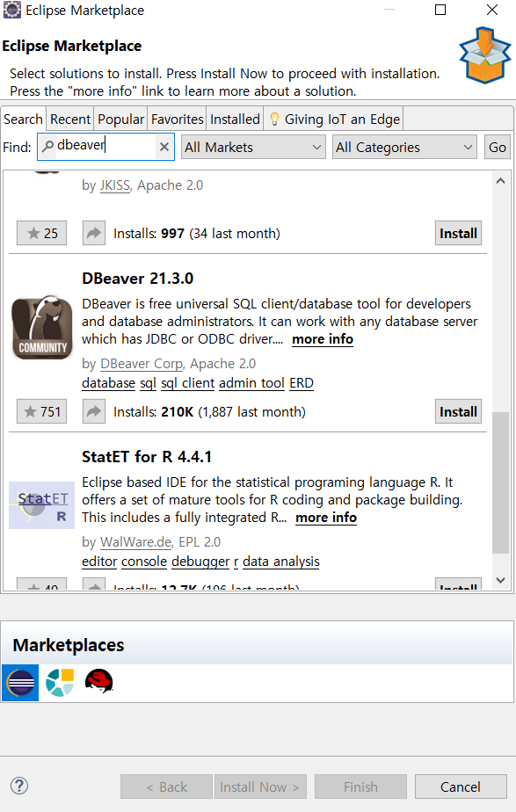The height and width of the screenshot is (812, 516).
Task: Click the share arrow for DBeaver 21.3.0
Action: [x=94, y=411]
